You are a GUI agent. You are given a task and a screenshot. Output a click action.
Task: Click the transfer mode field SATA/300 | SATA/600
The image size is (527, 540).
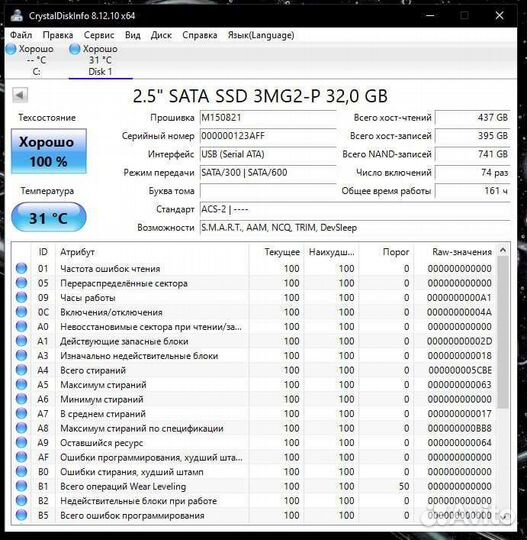(x=268, y=173)
